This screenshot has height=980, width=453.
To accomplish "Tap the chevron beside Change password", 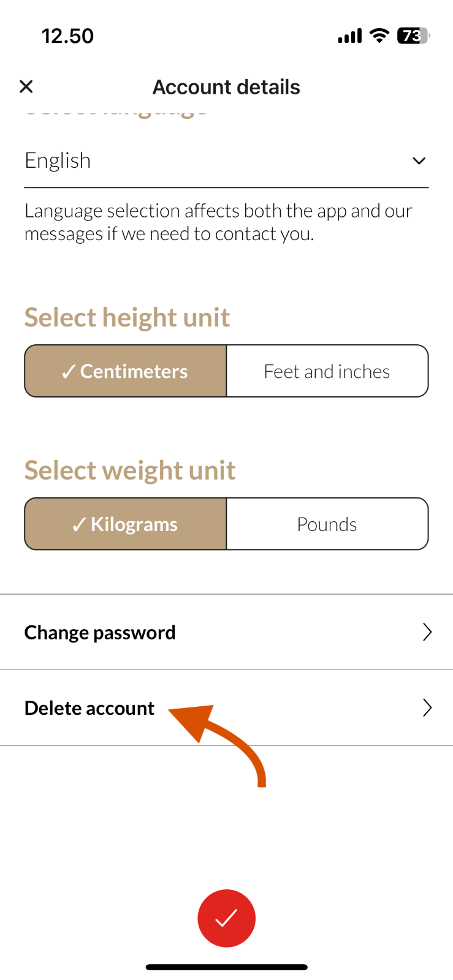I will coord(427,632).
